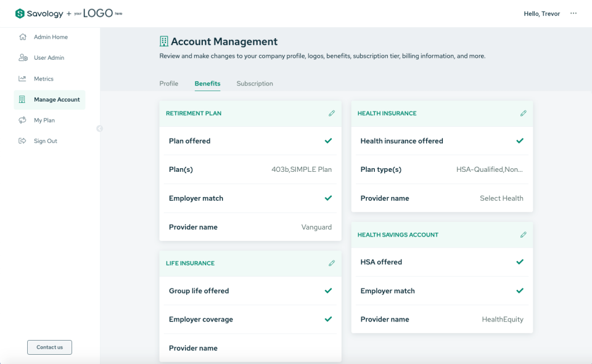Click the Vanguard provider name field
The height and width of the screenshot is (364, 592).
click(x=316, y=227)
